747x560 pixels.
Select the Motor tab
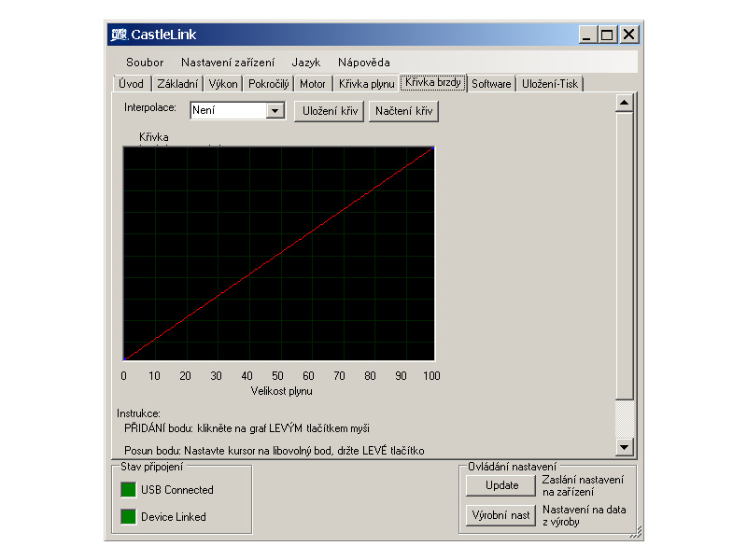pyautogui.click(x=313, y=84)
